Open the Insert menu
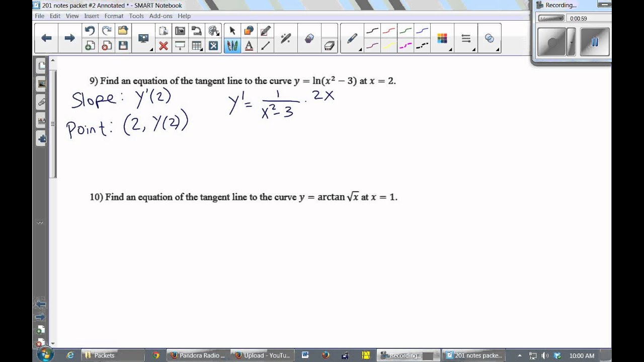644x362 pixels. click(92, 16)
